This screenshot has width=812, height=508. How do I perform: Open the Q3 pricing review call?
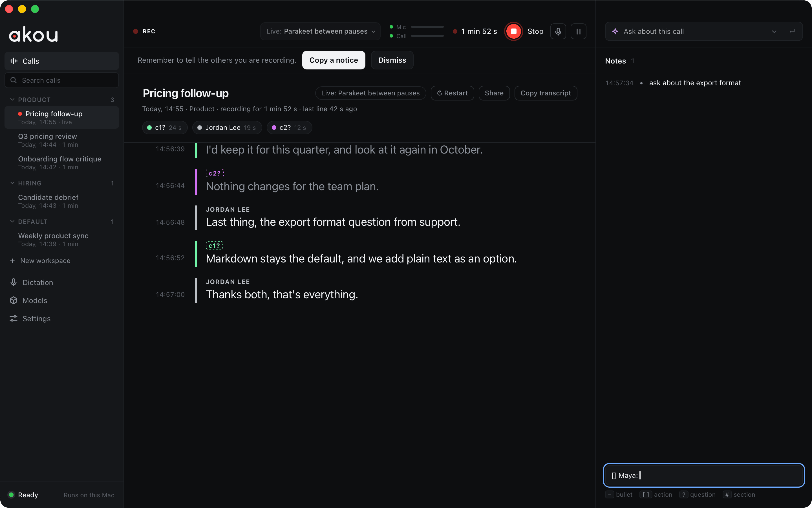coord(62,140)
